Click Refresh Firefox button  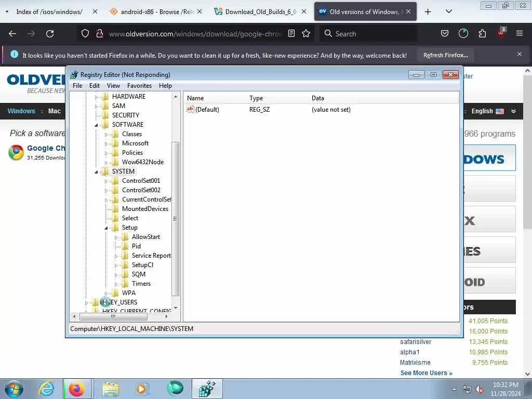point(445,55)
